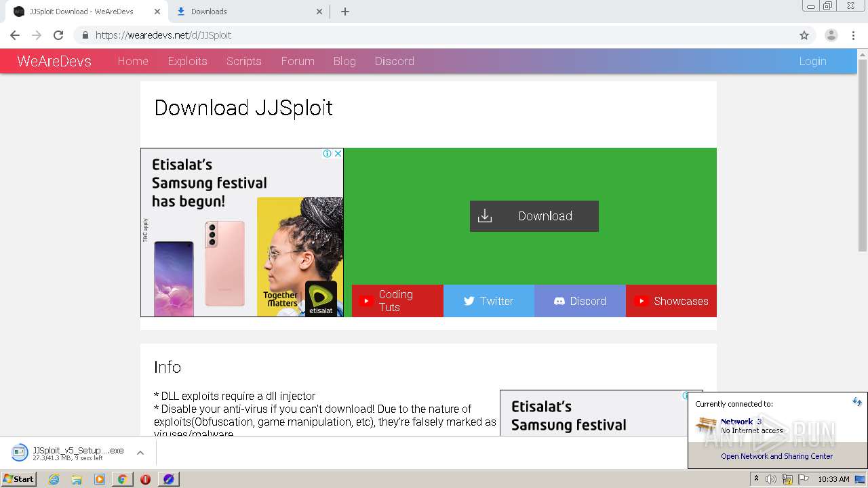Open a new tab with the plus button
This screenshot has width=868, height=488.
tap(345, 12)
